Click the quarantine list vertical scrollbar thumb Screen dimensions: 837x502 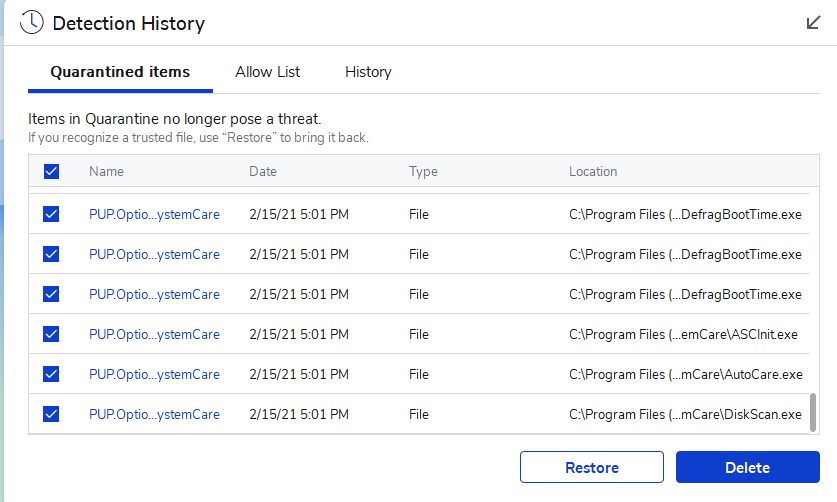813,410
